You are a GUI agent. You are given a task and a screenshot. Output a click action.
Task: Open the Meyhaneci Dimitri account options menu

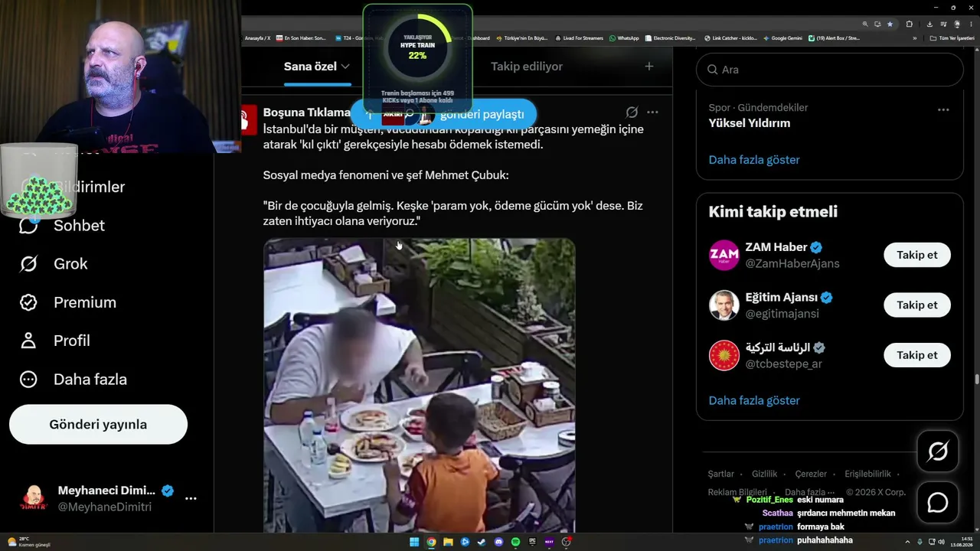(x=191, y=498)
